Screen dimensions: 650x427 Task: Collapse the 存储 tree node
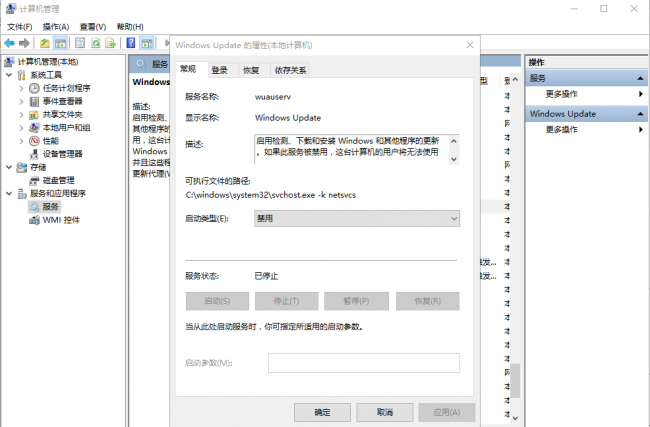9,167
